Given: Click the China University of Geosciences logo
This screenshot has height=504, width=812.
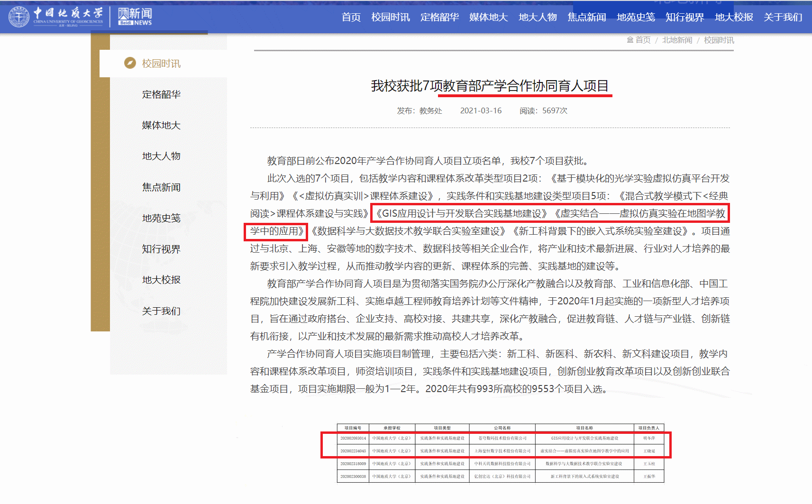Looking at the screenshot, I should click(55, 17).
